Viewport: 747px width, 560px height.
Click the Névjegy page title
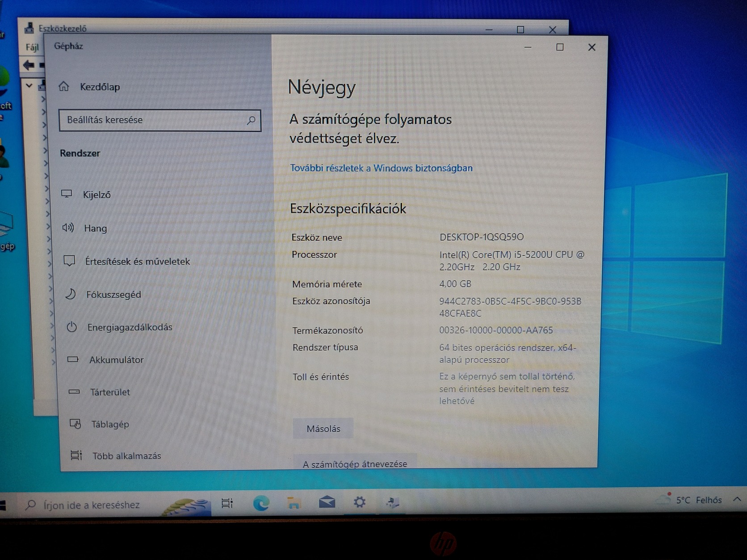tap(322, 87)
